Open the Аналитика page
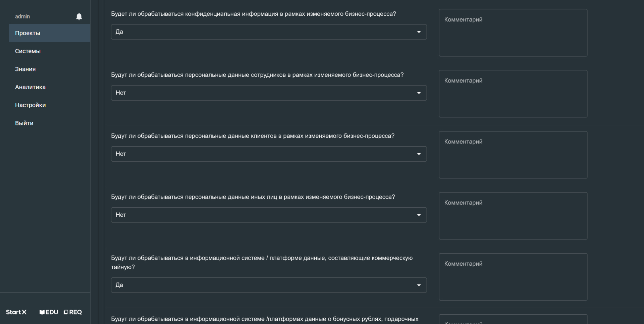The width and height of the screenshot is (644, 324). point(30,87)
